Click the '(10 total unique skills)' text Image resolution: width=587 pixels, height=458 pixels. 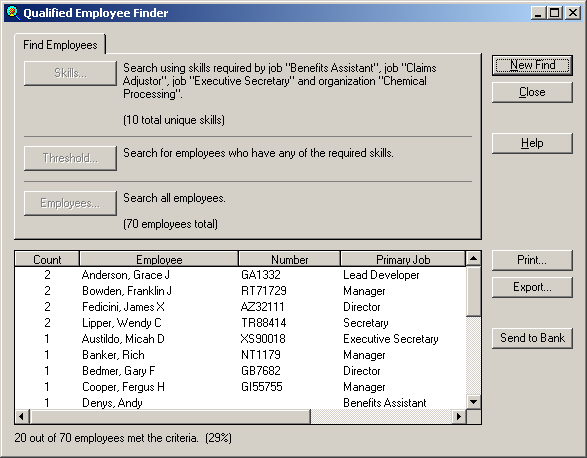174,120
